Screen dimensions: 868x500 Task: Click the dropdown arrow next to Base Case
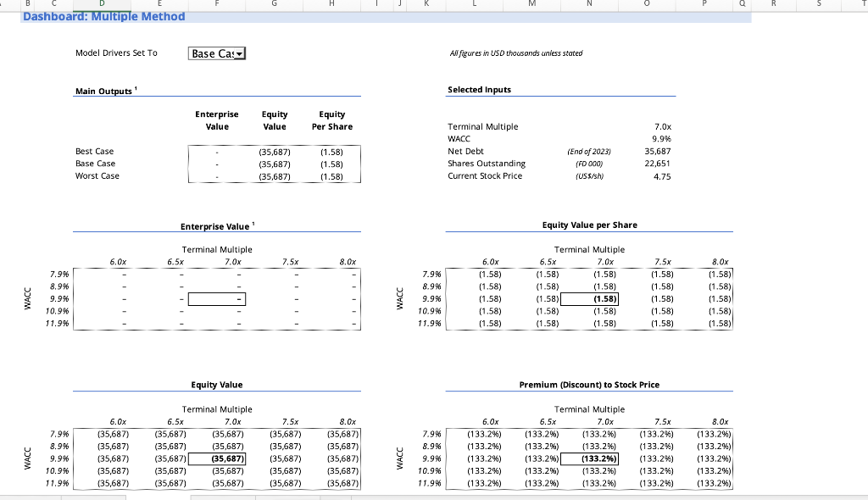click(238, 53)
